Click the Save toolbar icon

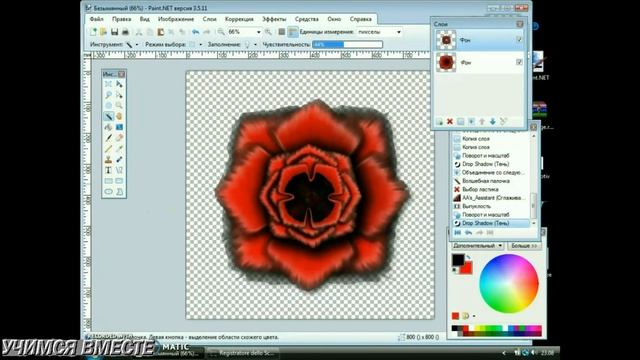pos(115,32)
